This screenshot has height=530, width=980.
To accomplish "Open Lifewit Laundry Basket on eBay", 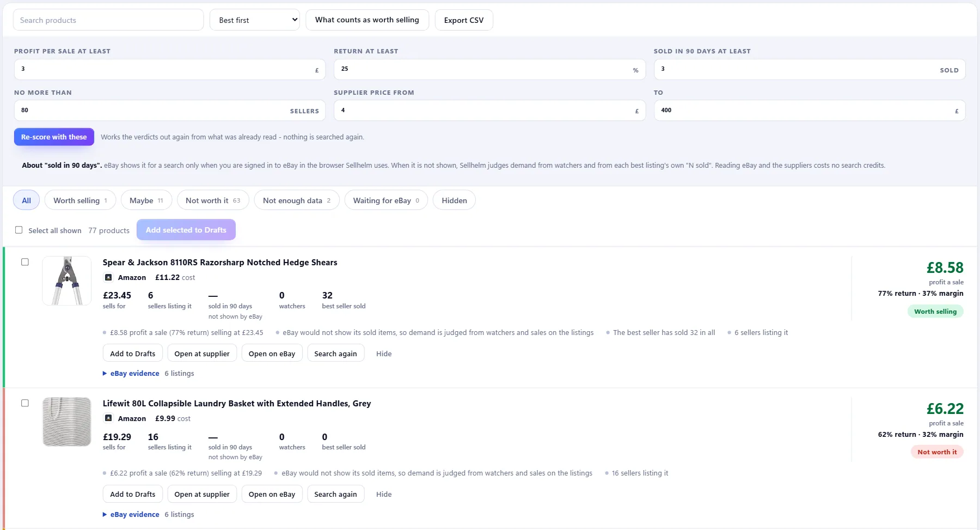I will coord(272,494).
